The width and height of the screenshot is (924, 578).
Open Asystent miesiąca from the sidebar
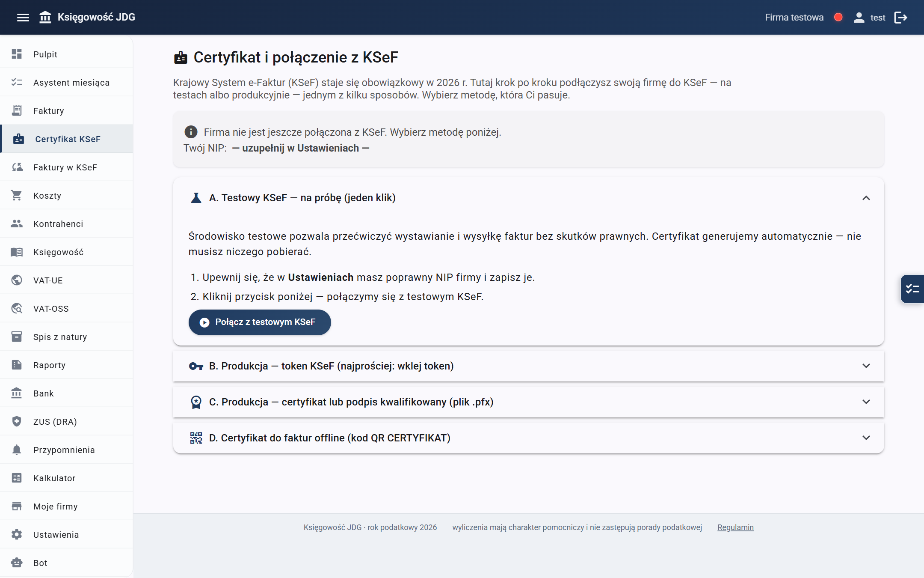click(x=66, y=82)
